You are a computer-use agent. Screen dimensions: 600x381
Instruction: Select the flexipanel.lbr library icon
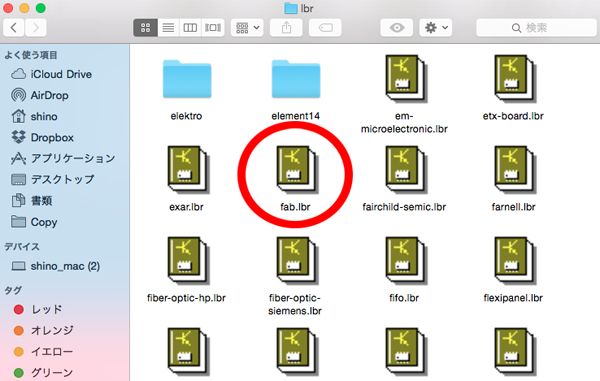(x=515, y=261)
